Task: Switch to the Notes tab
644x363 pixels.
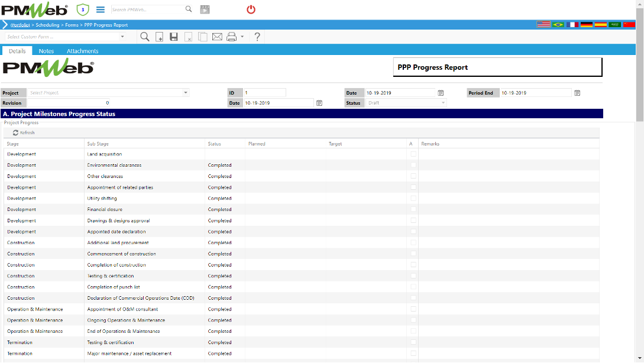Action: coord(46,51)
